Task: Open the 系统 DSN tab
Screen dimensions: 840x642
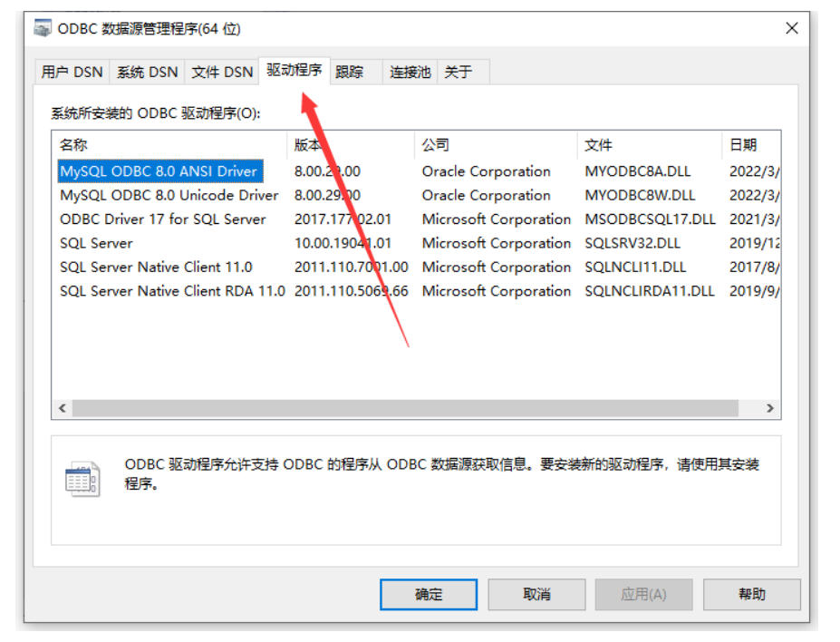Action: pyautogui.click(x=148, y=72)
